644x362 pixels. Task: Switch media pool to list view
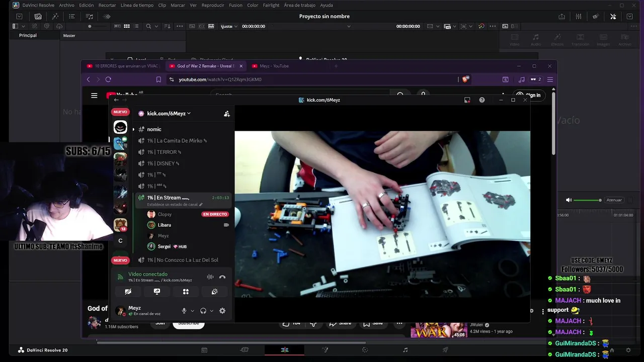pyautogui.click(x=136, y=26)
